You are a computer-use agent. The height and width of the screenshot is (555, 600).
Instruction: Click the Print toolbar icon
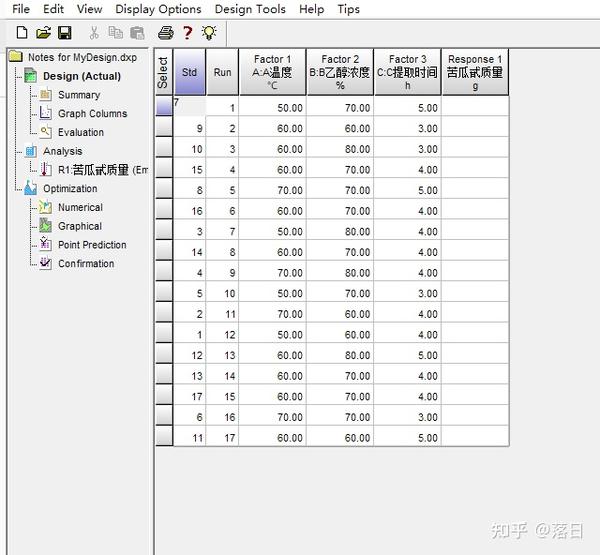click(166, 33)
